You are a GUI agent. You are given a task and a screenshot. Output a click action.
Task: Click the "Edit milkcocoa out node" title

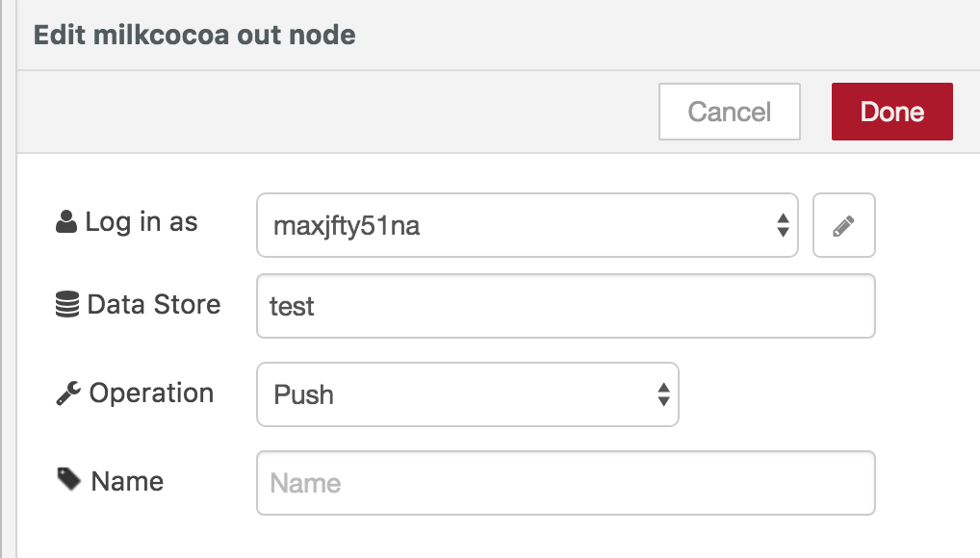(194, 36)
